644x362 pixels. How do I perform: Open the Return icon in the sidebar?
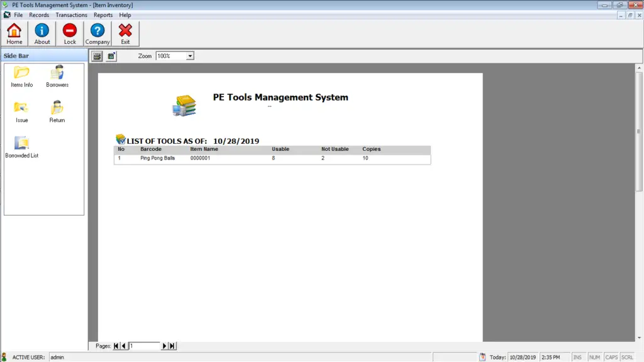pos(57,111)
